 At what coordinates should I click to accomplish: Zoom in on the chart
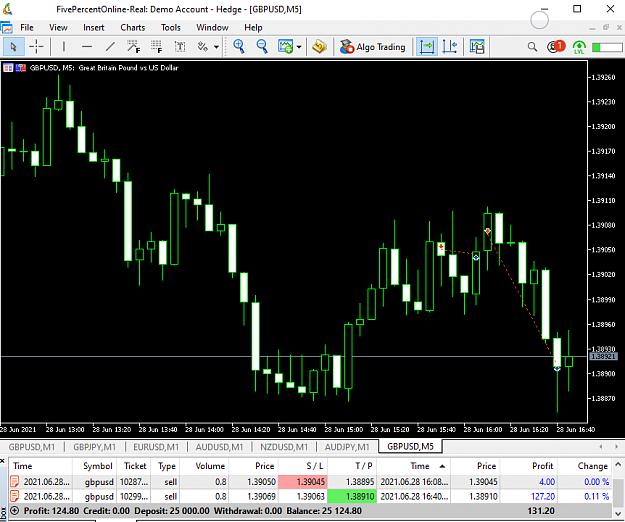[239, 47]
